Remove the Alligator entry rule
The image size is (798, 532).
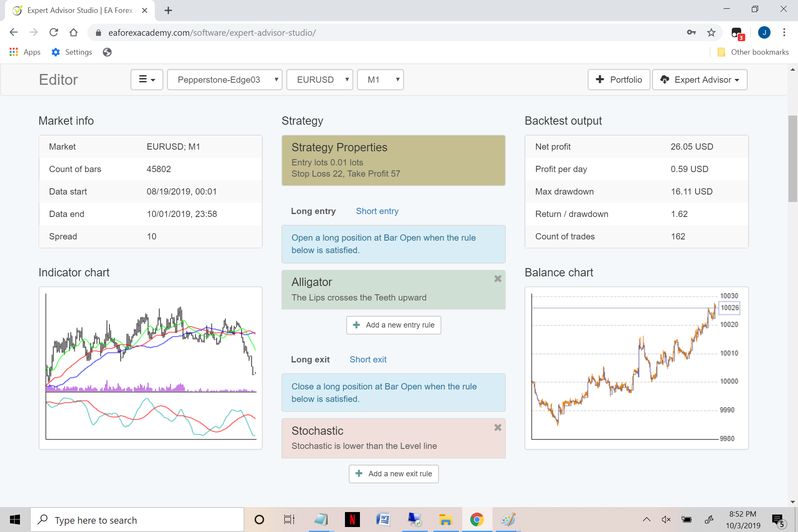tap(498, 279)
